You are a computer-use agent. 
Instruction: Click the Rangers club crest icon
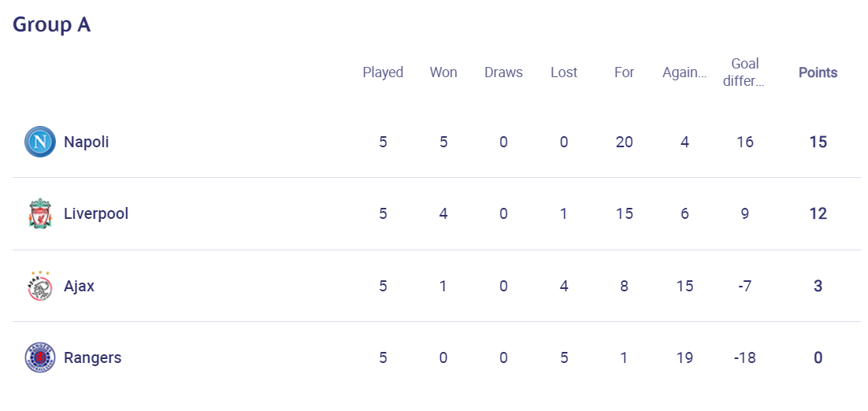pyautogui.click(x=40, y=357)
